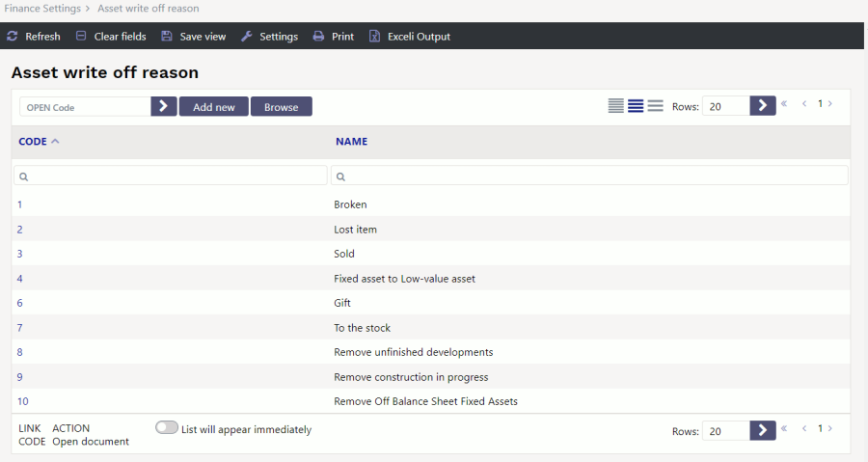Select the medium row density icon

[x=636, y=106]
